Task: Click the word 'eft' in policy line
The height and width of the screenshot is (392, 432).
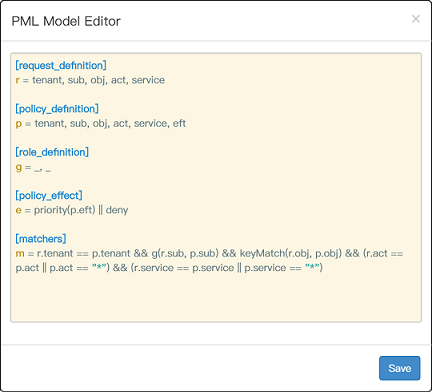Action: (179, 123)
